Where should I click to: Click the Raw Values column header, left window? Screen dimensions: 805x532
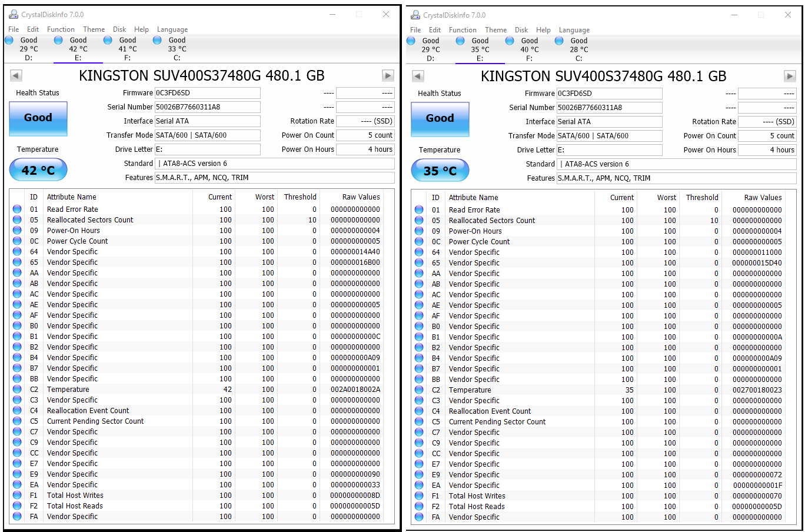pos(361,197)
